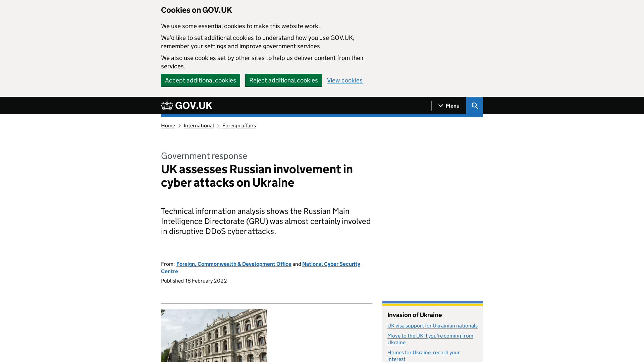Open National Cyber Security Centre link
This screenshot has height=362, width=644.
[x=331, y=264]
